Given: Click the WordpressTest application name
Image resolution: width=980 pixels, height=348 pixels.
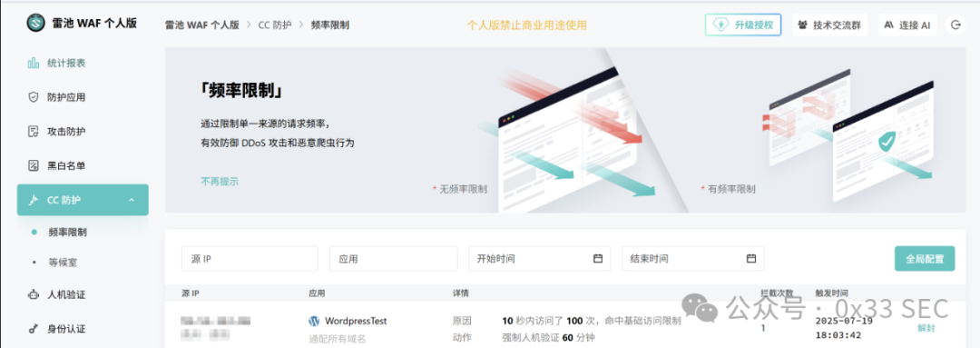Looking at the screenshot, I should point(356,321).
